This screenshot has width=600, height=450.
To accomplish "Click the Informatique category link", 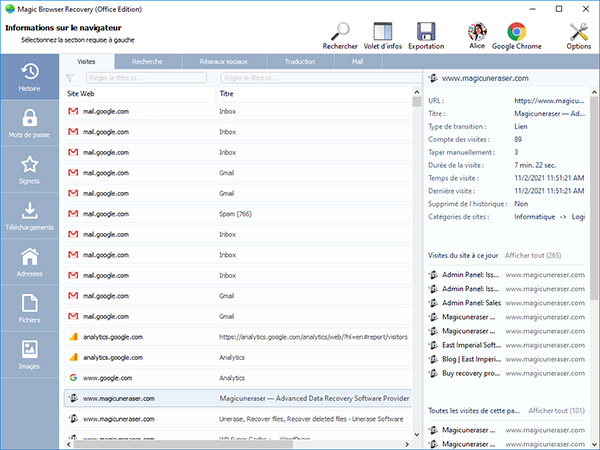I will pos(534,217).
